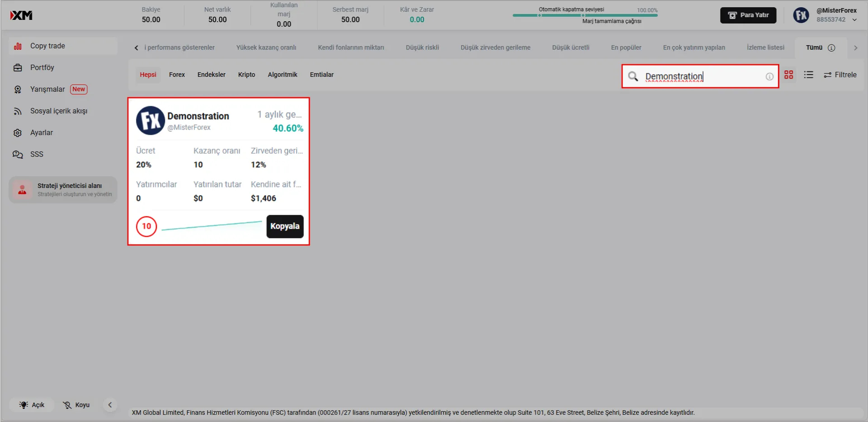Viewport: 868px width, 422px height.
Task: Click the Para Yatır deposit button
Action: pyautogui.click(x=748, y=15)
